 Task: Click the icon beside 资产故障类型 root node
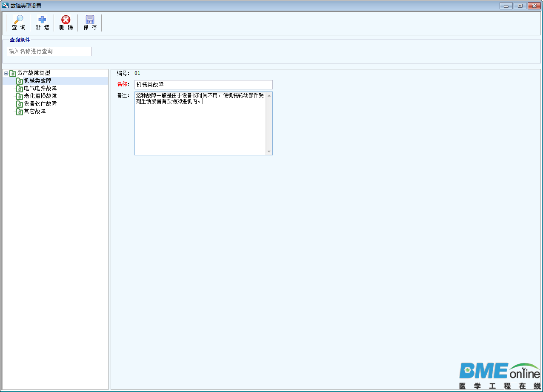click(x=13, y=73)
